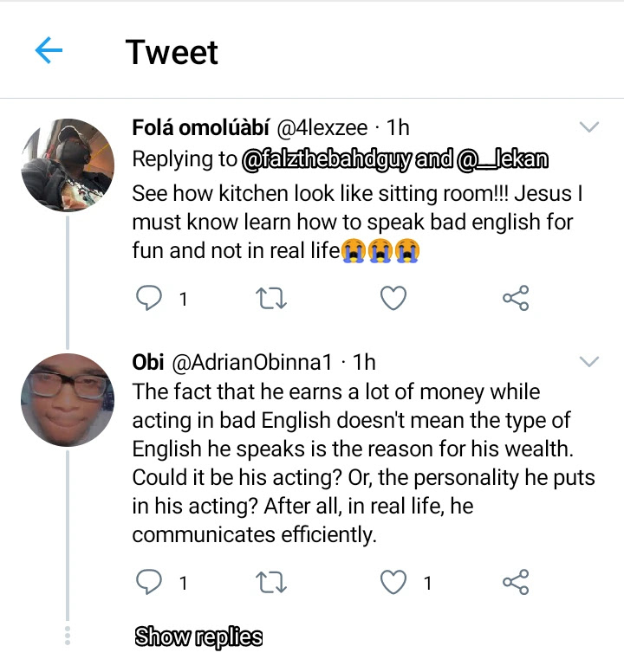The image size is (624, 672).
Task: Share Folá omolúàbí's tweet
Action: [x=516, y=299]
